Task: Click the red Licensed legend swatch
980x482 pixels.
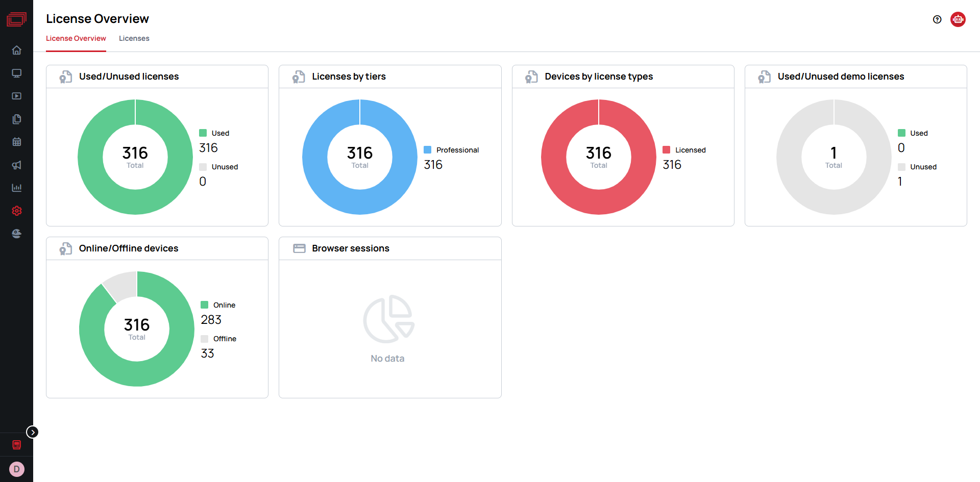Action: point(666,150)
